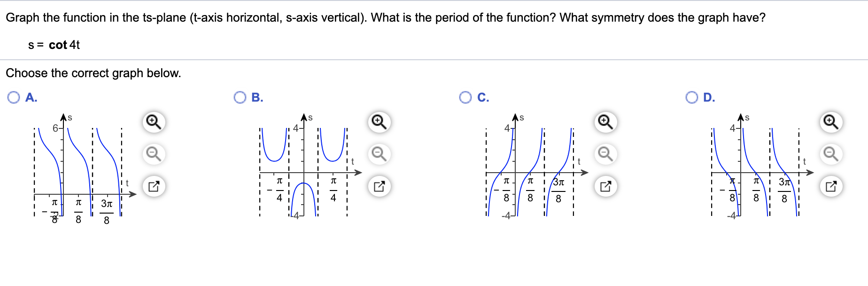
Task: Click the zoom-out magnifier icon for graph B
Action: pyautogui.click(x=379, y=153)
